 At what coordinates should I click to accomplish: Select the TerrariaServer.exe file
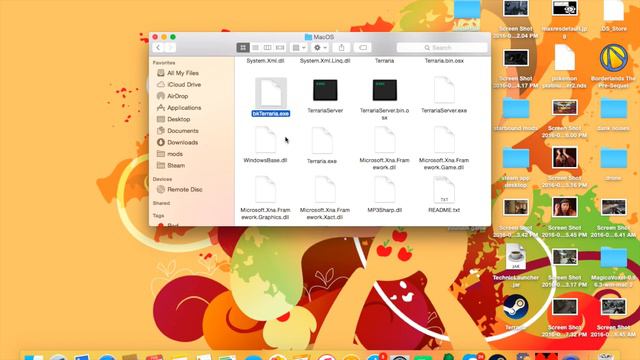444,96
